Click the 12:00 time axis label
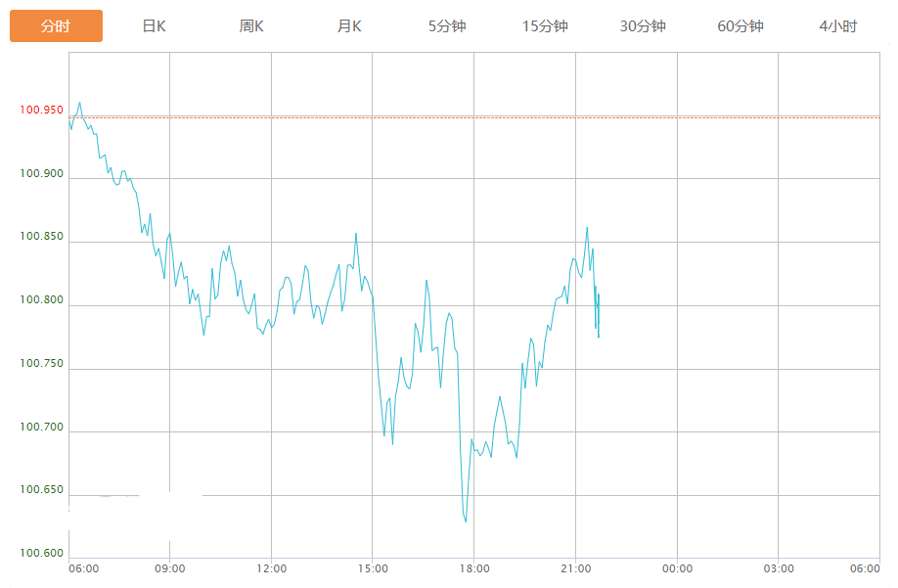Image resolution: width=898 pixels, height=588 pixels. point(271,569)
